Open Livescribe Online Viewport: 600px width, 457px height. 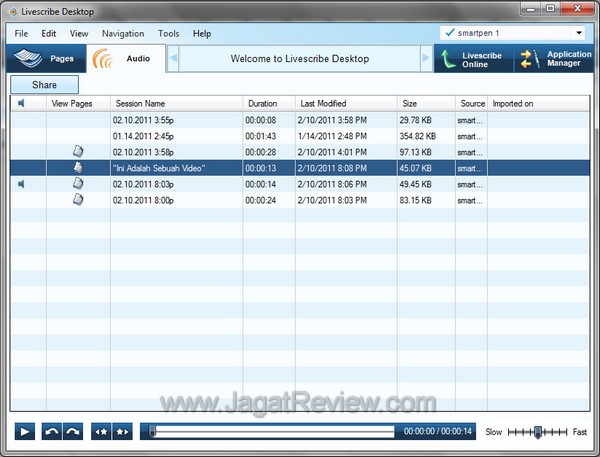(x=470, y=59)
